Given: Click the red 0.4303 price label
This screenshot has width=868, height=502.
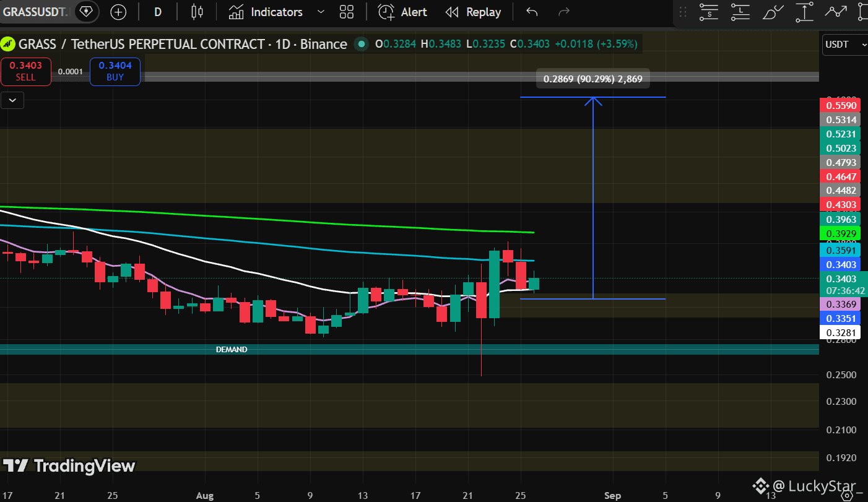Looking at the screenshot, I should 841,204.
